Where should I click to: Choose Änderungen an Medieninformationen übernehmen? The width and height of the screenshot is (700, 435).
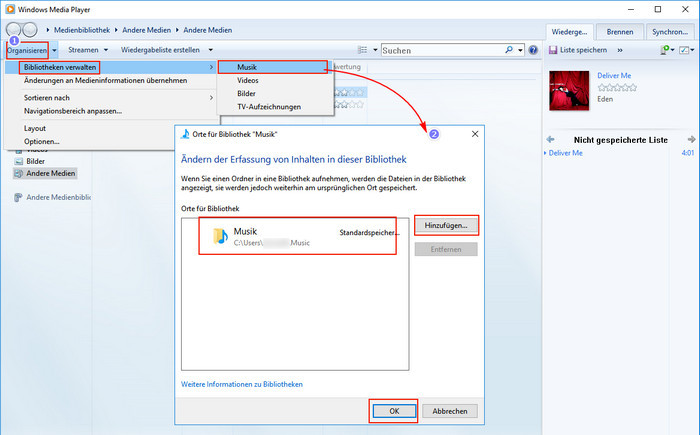pyautogui.click(x=105, y=80)
